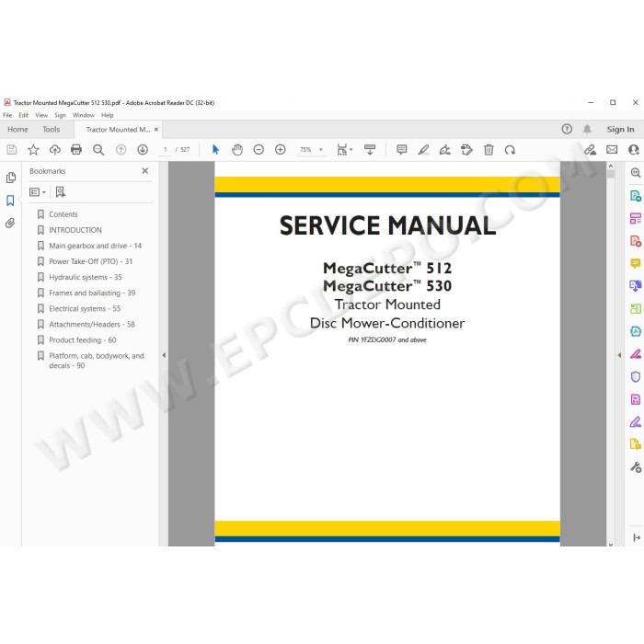Open the page thumbnails panel
The height and width of the screenshot is (644, 644).
click(x=11, y=178)
